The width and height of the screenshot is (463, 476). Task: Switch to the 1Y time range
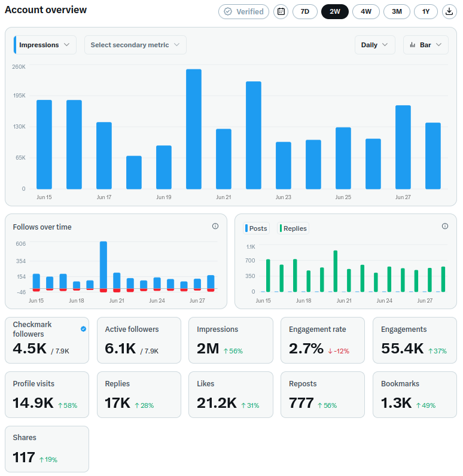[x=426, y=11]
